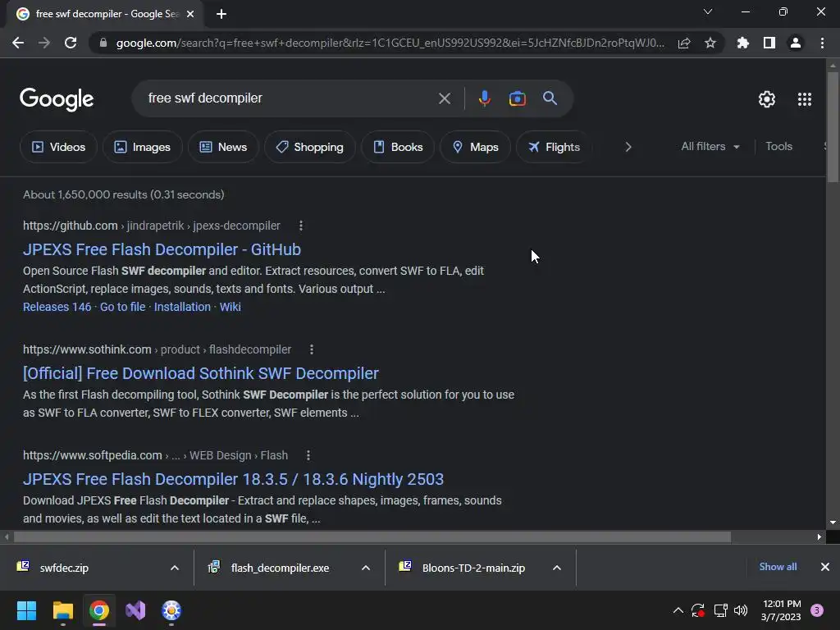
Task: Open Go to file sitelink
Action: coord(123,307)
